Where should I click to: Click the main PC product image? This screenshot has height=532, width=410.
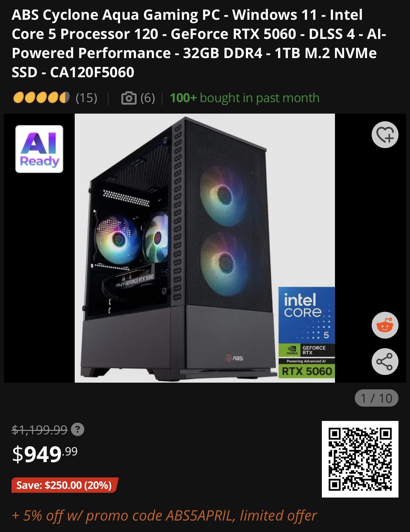(205, 248)
